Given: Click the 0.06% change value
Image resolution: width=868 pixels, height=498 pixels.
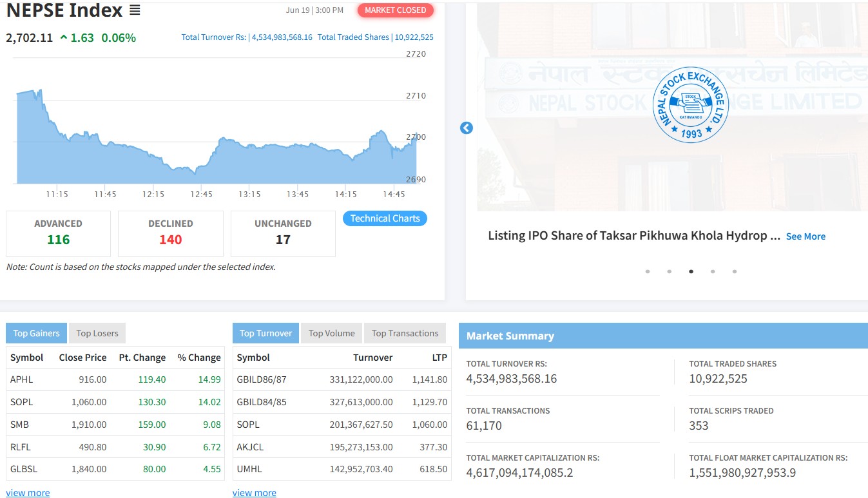Looking at the screenshot, I should [x=119, y=38].
